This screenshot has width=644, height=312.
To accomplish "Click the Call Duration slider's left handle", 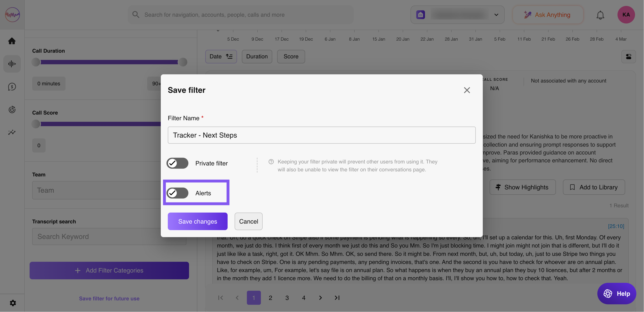I will tap(36, 62).
